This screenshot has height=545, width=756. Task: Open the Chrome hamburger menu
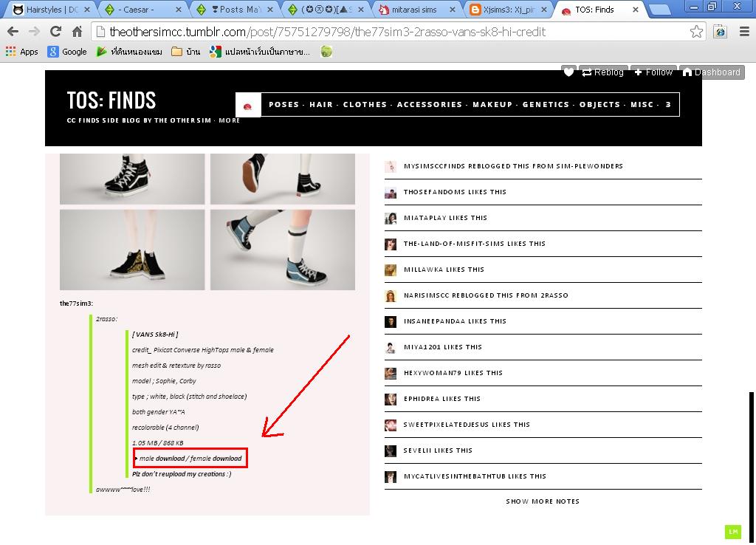[744, 32]
